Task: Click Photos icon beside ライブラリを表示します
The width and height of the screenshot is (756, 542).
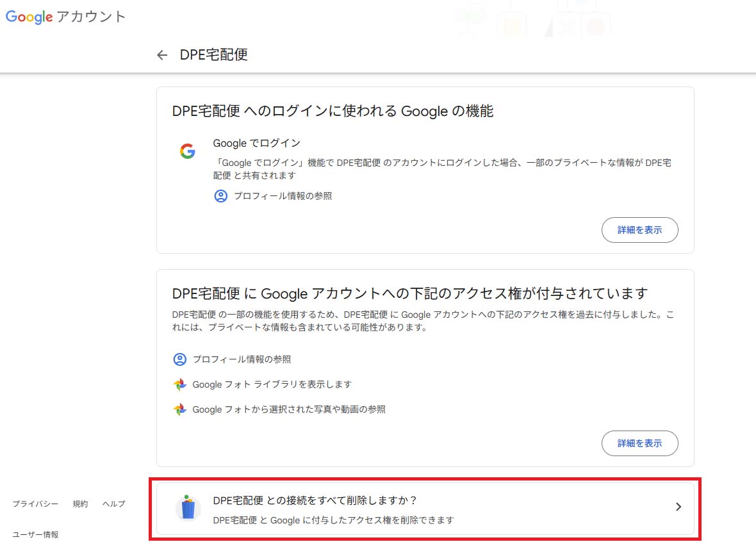Action: [180, 384]
